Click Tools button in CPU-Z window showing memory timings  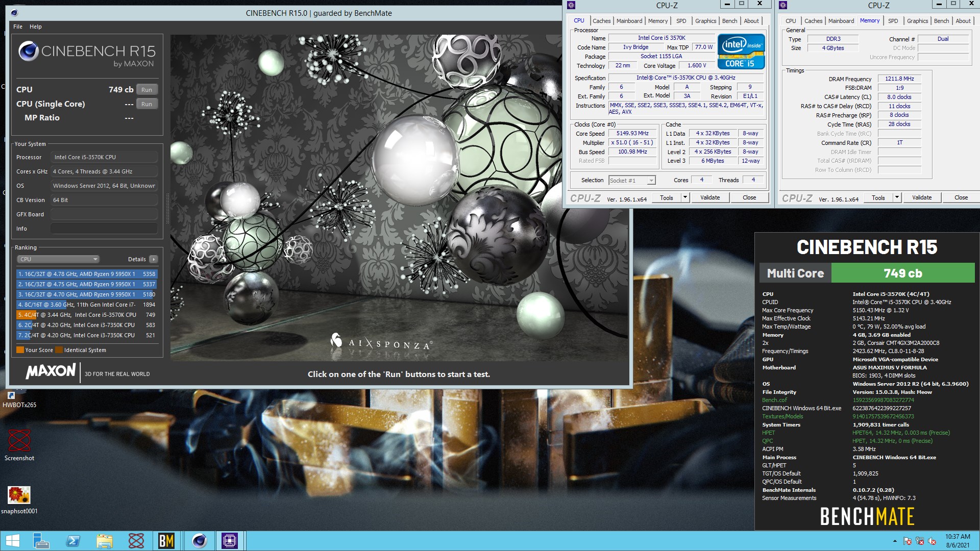(878, 197)
